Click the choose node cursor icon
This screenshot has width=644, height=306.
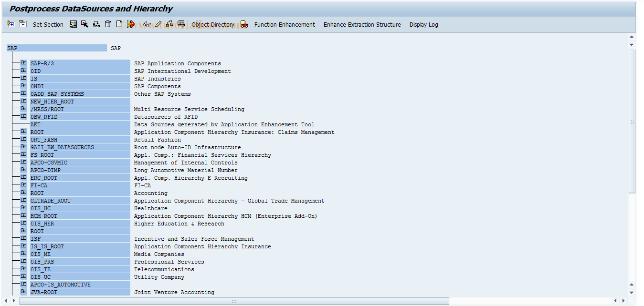(x=84, y=24)
